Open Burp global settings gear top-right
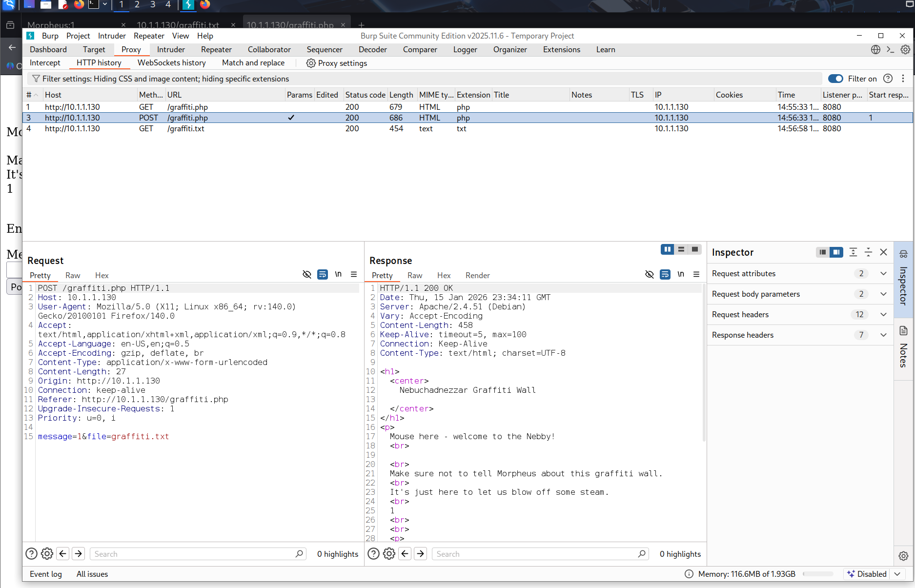The height and width of the screenshot is (588, 915). coord(905,49)
